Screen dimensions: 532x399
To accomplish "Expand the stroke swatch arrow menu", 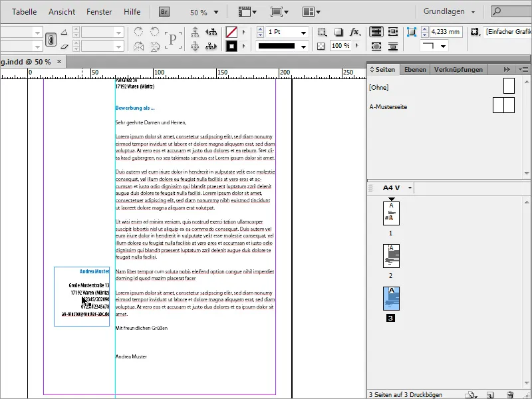I will coord(243,46).
